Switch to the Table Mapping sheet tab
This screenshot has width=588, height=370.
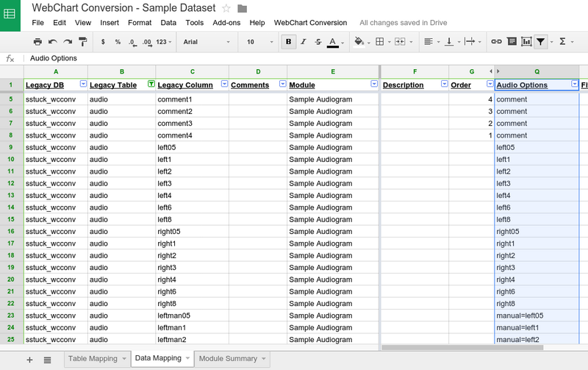tap(93, 359)
